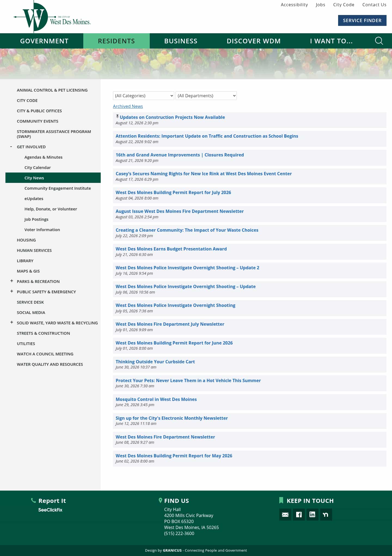This screenshot has width=392, height=556.
Task: Open the Granicus footer link
Action: tap(172, 550)
